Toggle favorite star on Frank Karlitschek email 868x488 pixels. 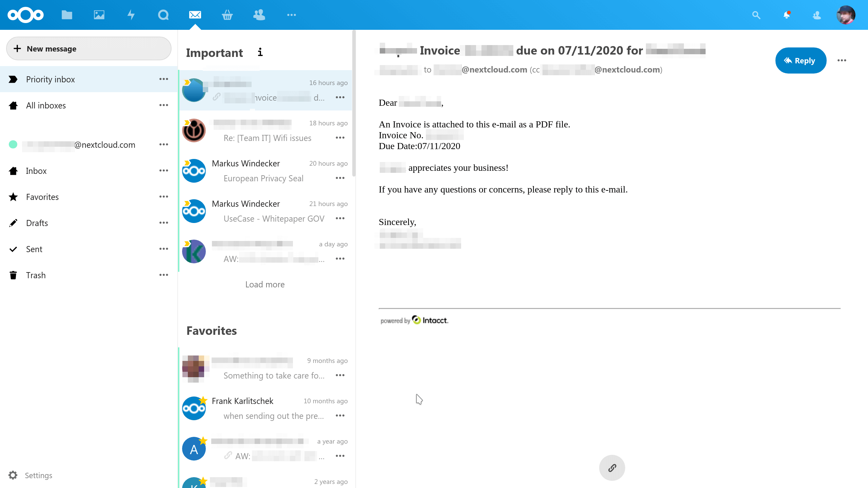point(203,401)
